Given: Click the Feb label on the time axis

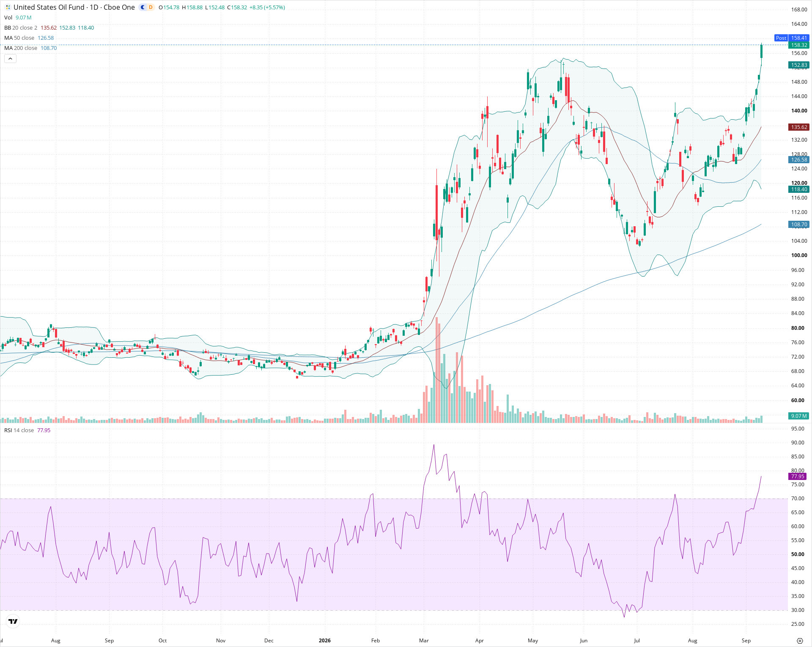Looking at the screenshot, I should 376,640.
